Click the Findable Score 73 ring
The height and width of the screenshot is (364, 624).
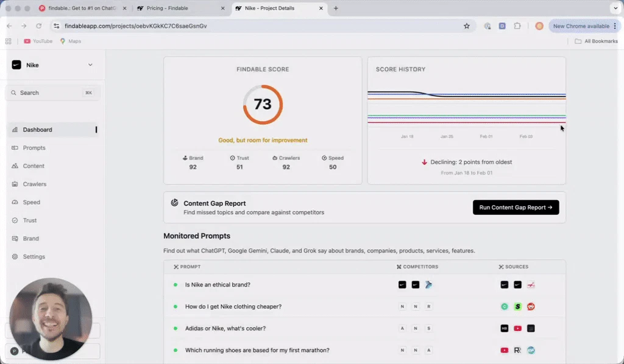coord(263,105)
